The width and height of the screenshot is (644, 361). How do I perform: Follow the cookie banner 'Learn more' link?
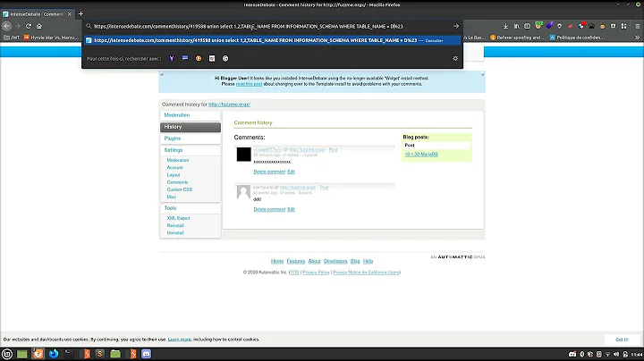point(180,340)
